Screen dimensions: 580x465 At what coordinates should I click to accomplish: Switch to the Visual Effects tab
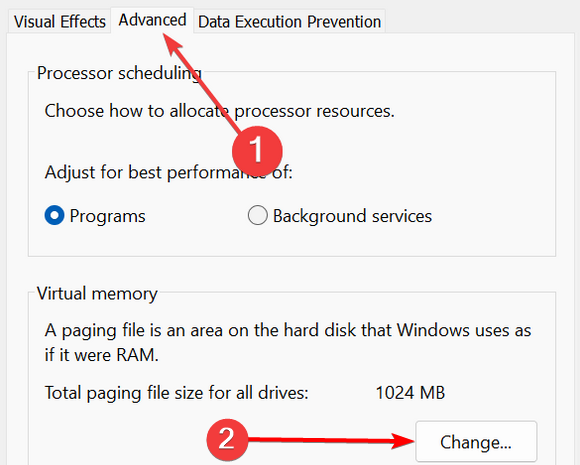click(60, 21)
